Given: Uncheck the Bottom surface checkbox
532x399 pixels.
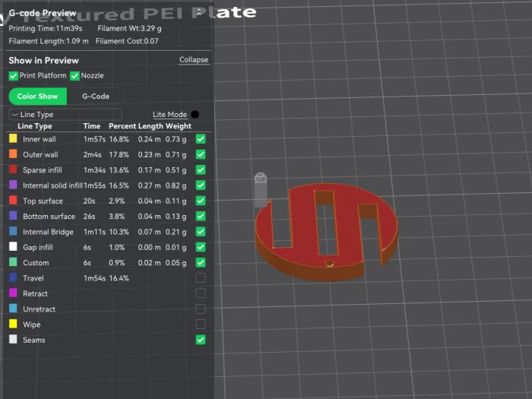Looking at the screenshot, I should click(201, 217).
